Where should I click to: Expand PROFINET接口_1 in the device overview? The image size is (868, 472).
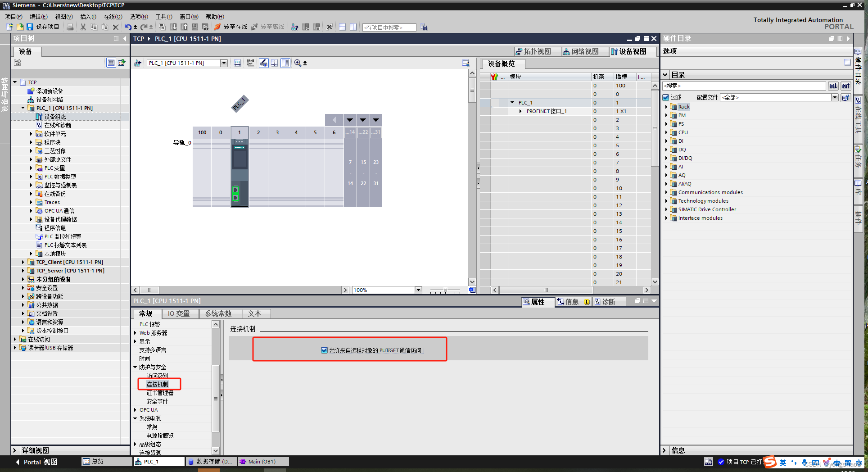click(x=520, y=111)
